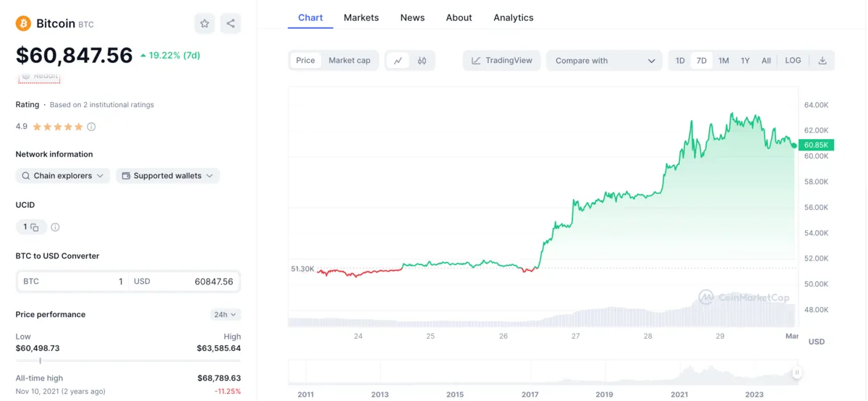Click the partially hidden Reddit link
868x401 pixels.
pos(39,77)
